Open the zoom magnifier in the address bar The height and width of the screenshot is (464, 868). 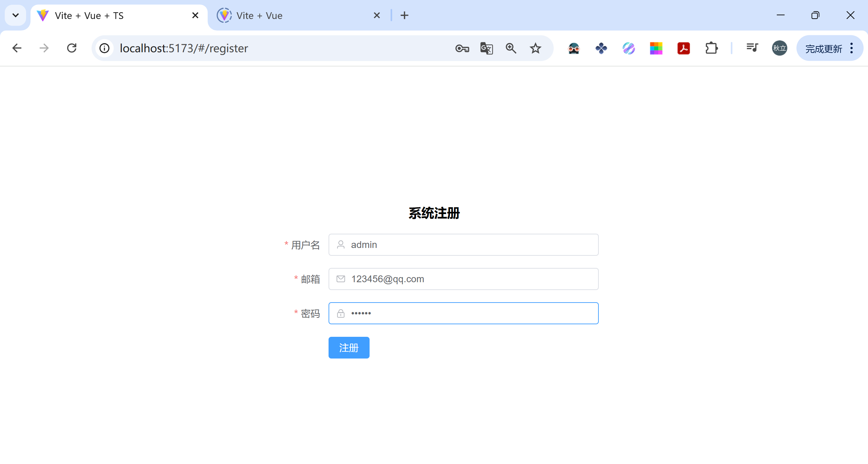click(x=511, y=48)
